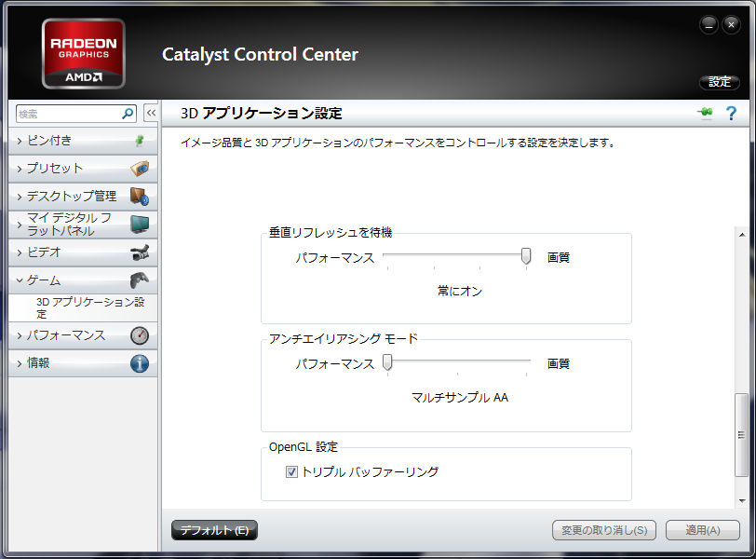Minimize the Catalyst Control Center window
756x559 pixels.
pyautogui.click(x=709, y=24)
